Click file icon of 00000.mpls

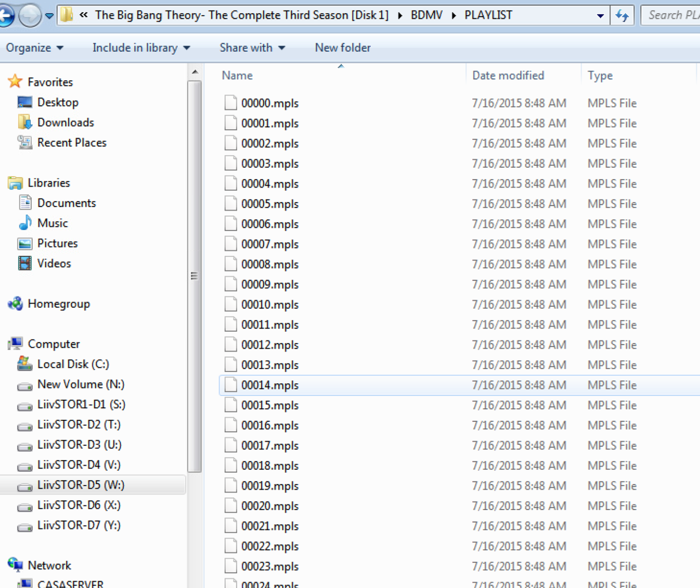[x=230, y=103]
